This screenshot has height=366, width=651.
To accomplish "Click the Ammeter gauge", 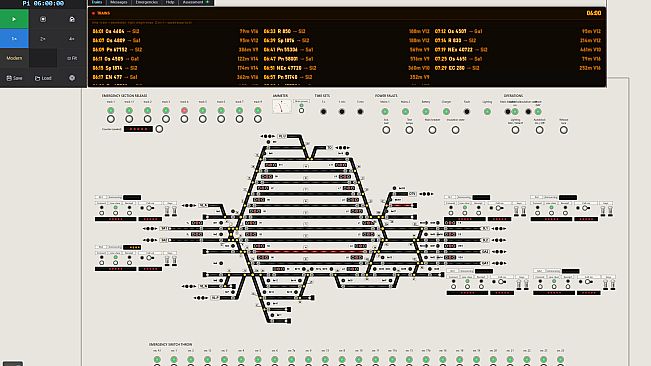I will [x=282, y=106].
